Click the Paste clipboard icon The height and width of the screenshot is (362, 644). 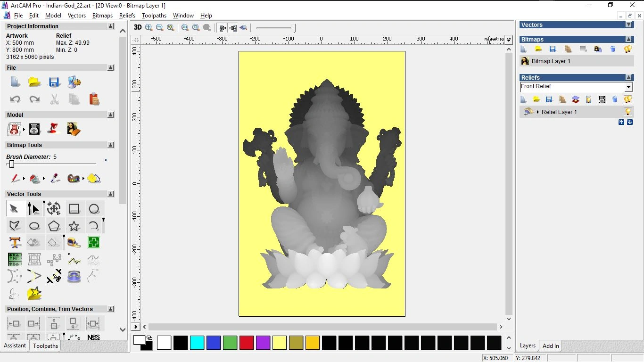click(94, 99)
